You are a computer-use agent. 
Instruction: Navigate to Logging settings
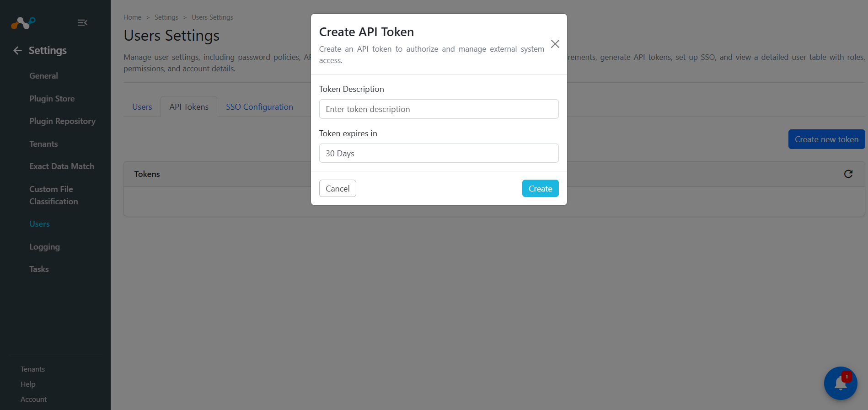44,247
